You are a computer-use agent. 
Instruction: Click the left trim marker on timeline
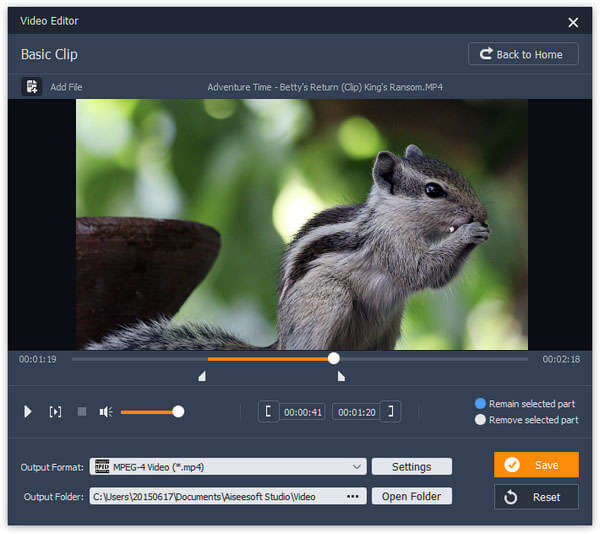coord(202,377)
